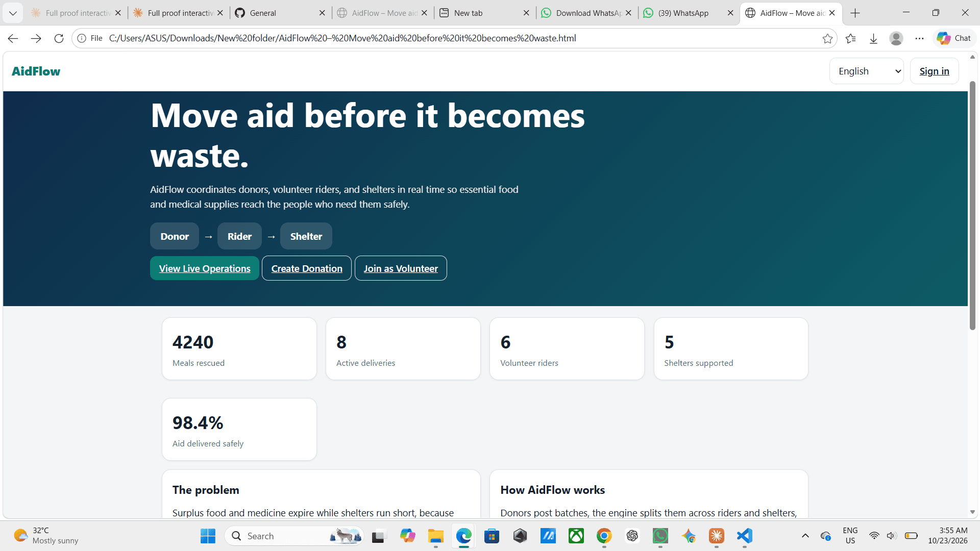
Task: Open the English language dropdown
Action: (x=867, y=71)
